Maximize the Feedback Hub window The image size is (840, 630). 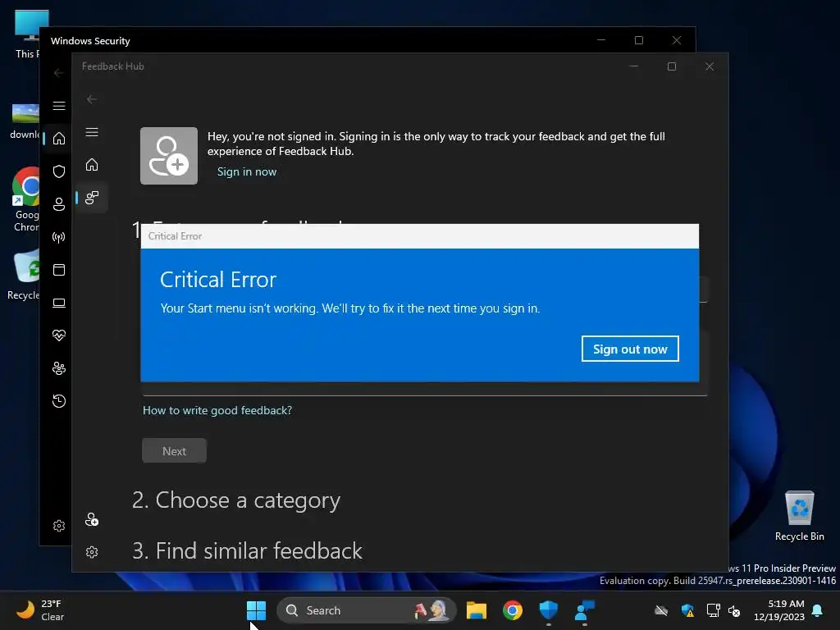tap(672, 66)
